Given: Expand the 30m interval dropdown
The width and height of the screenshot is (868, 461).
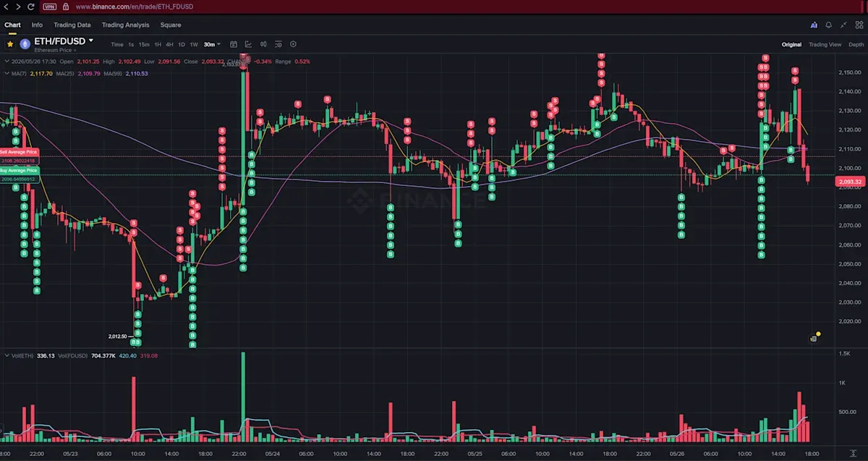Looking at the screenshot, I should (x=212, y=44).
